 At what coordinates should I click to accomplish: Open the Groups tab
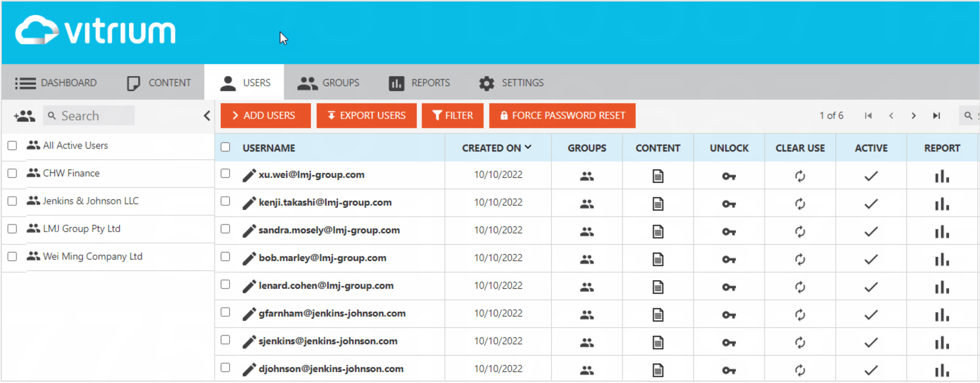(328, 83)
